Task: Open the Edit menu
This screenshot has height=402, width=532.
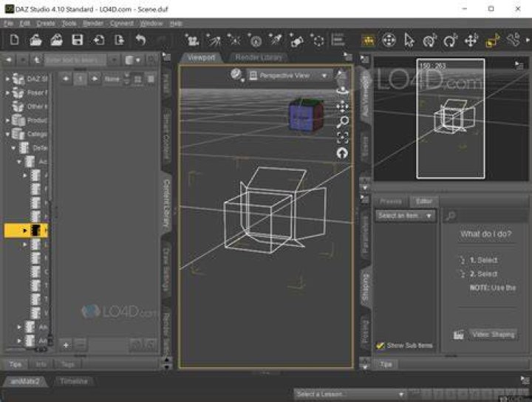Action: tap(25, 24)
